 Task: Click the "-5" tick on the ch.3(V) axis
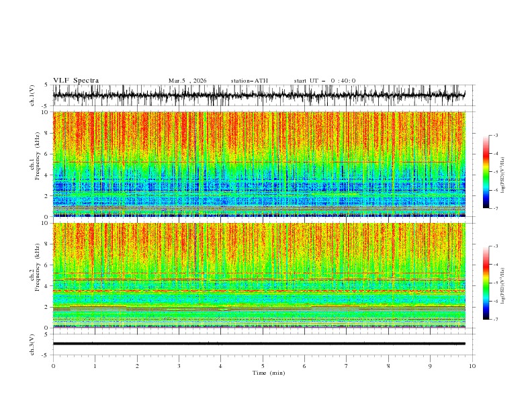[x=46, y=355]
